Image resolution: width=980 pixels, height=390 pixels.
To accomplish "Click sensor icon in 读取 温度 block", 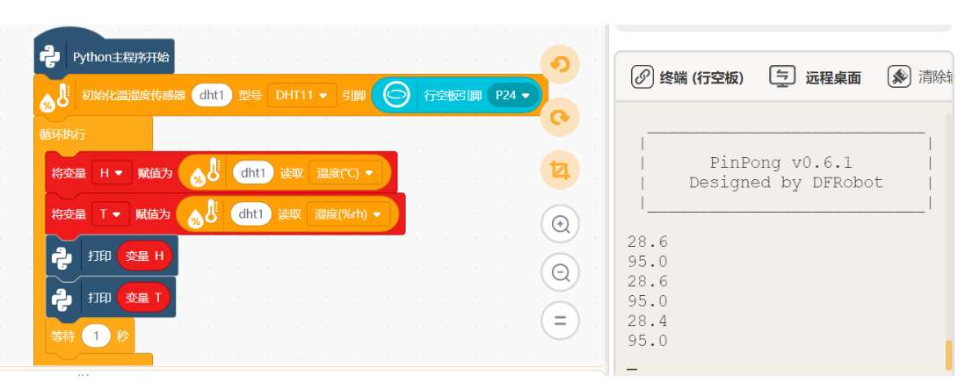I will pyautogui.click(x=206, y=173).
